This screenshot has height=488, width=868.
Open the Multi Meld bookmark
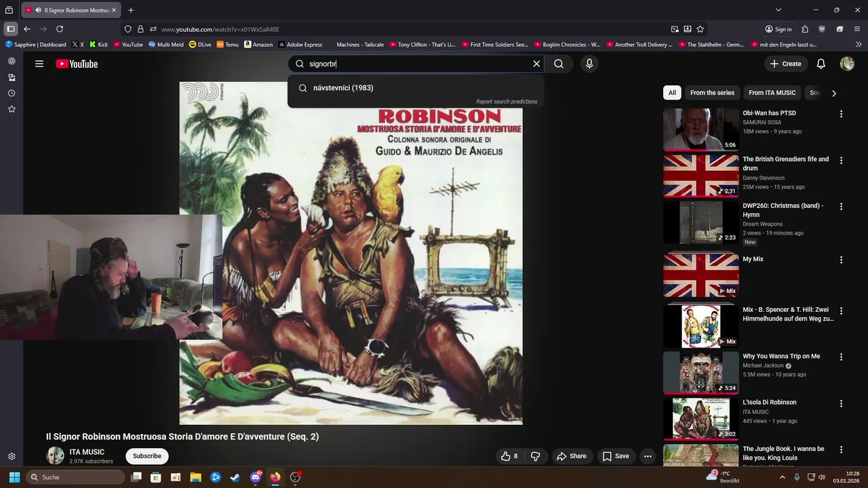pyautogui.click(x=166, y=45)
